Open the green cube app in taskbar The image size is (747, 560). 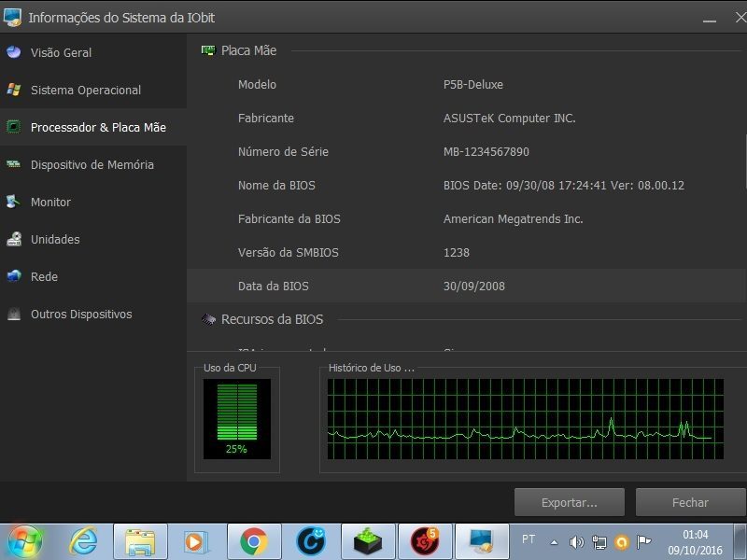click(368, 541)
